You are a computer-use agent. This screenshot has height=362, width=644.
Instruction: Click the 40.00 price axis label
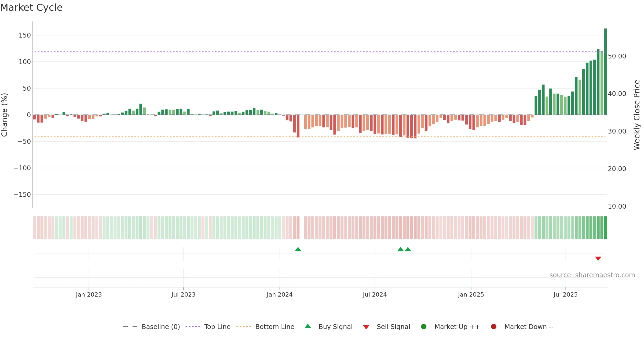pos(617,94)
